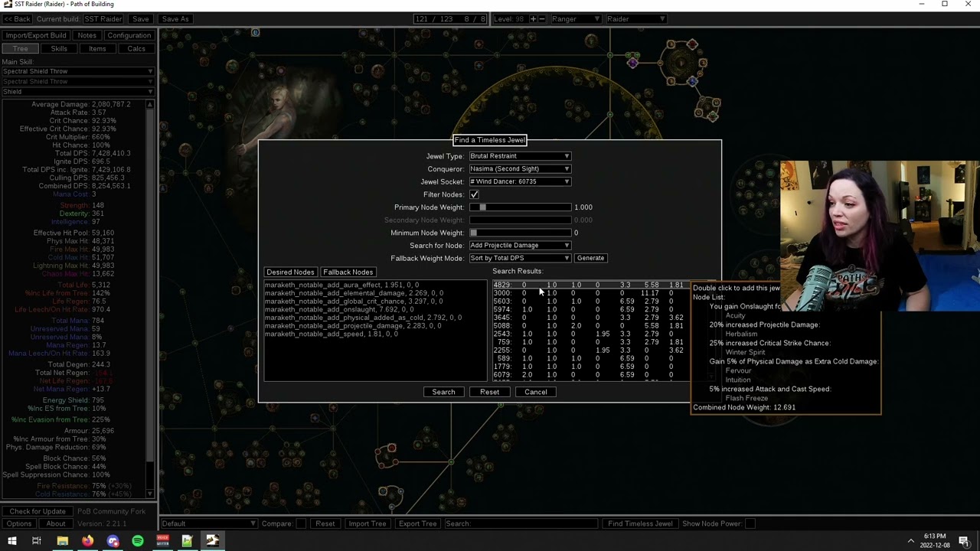Select maraketh_notable_add_aura_effect row
This screenshot has height=551, width=980.
coord(375,285)
